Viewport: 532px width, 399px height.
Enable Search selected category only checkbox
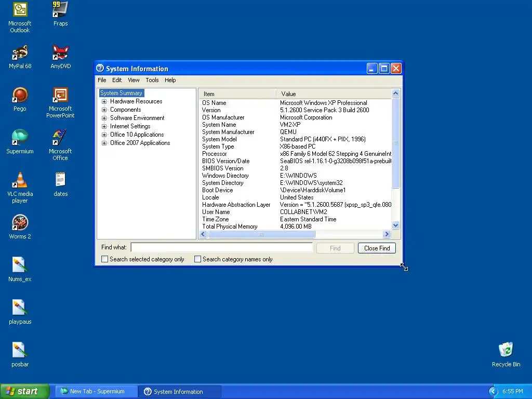coord(104,259)
